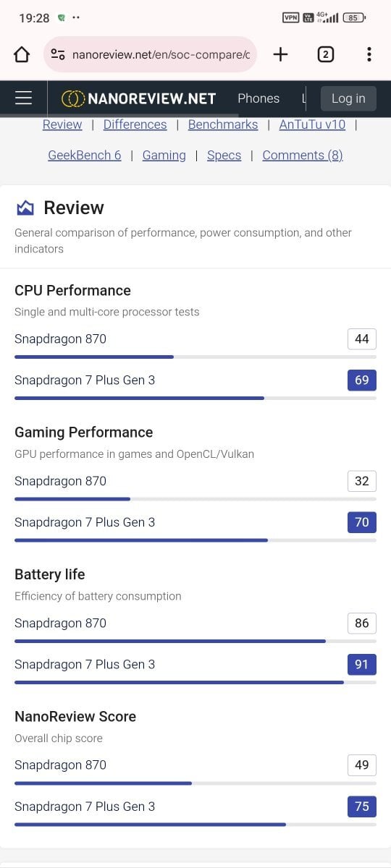The width and height of the screenshot is (391, 868).
Task: Open the tab switcher showing 2 tabs
Action: (x=326, y=54)
